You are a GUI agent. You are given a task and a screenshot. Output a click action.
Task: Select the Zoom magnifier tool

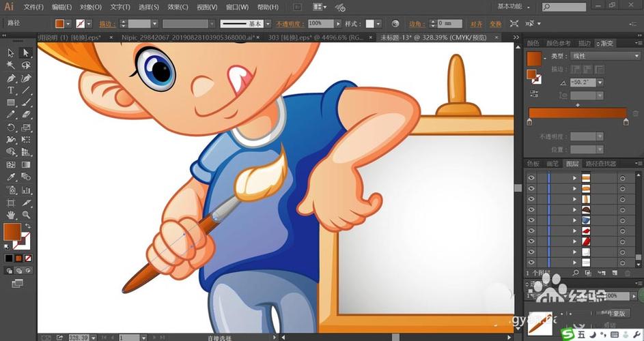click(x=26, y=215)
